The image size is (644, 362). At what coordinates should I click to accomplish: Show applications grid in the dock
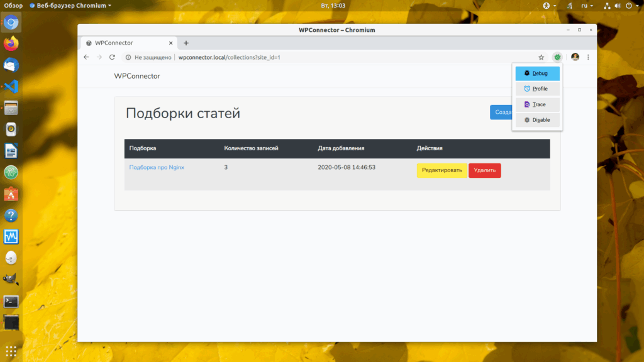point(11,351)
